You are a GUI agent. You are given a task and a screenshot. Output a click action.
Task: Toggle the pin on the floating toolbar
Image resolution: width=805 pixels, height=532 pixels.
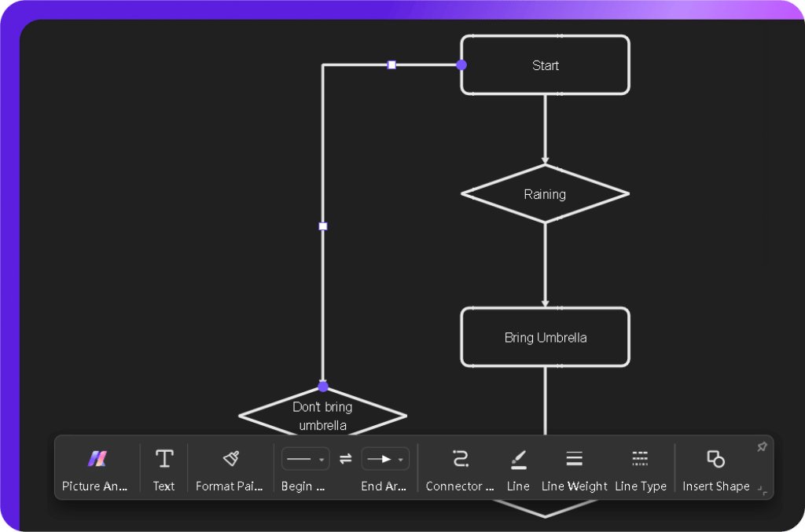coord(761,446)
